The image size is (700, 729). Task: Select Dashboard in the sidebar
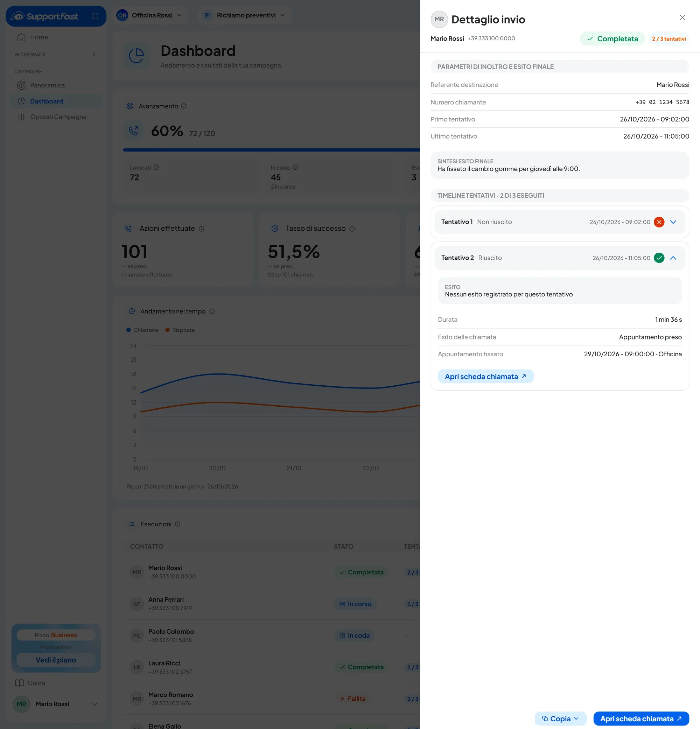56,101
